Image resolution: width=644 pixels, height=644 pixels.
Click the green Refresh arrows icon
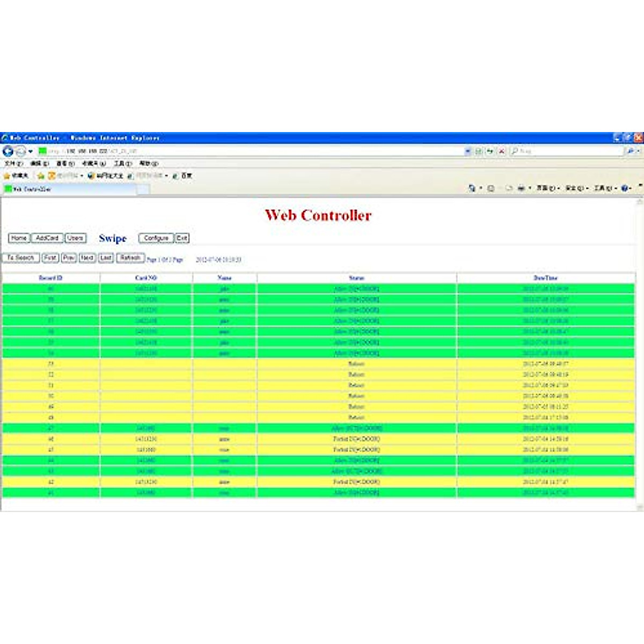[x=489, y=151]
